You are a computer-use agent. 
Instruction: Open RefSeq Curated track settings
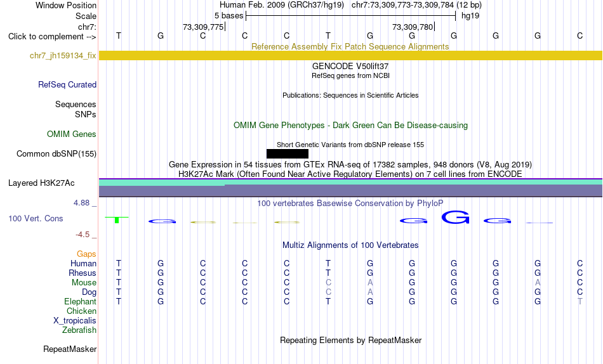coord(67,84)
